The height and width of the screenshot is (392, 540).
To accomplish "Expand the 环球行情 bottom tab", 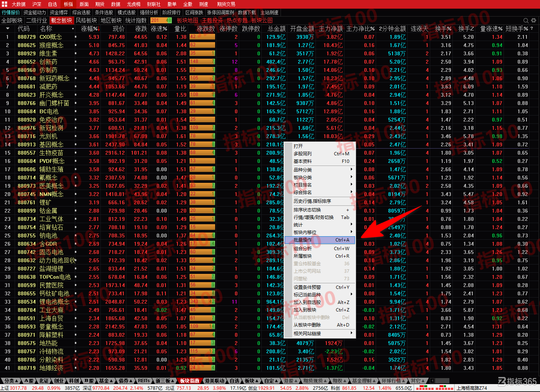I will pyautogui.click(x=393, y=381).
